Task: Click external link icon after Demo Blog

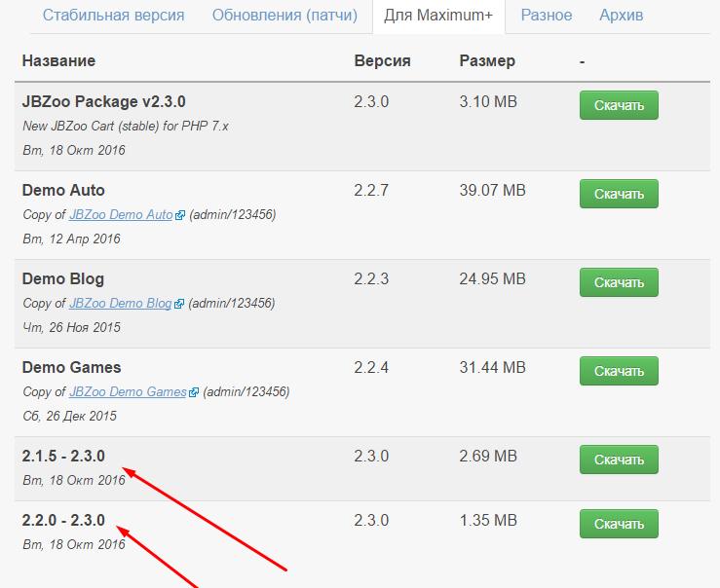Action: point(179,304)
